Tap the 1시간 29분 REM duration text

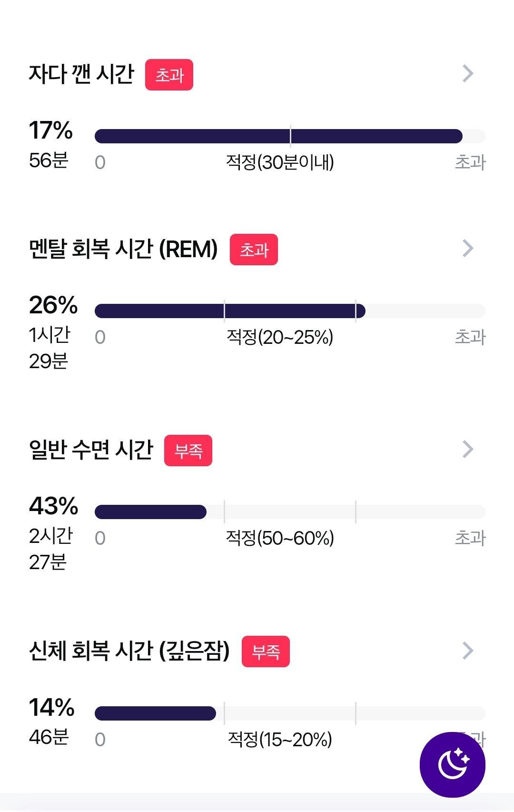[49, 348]
